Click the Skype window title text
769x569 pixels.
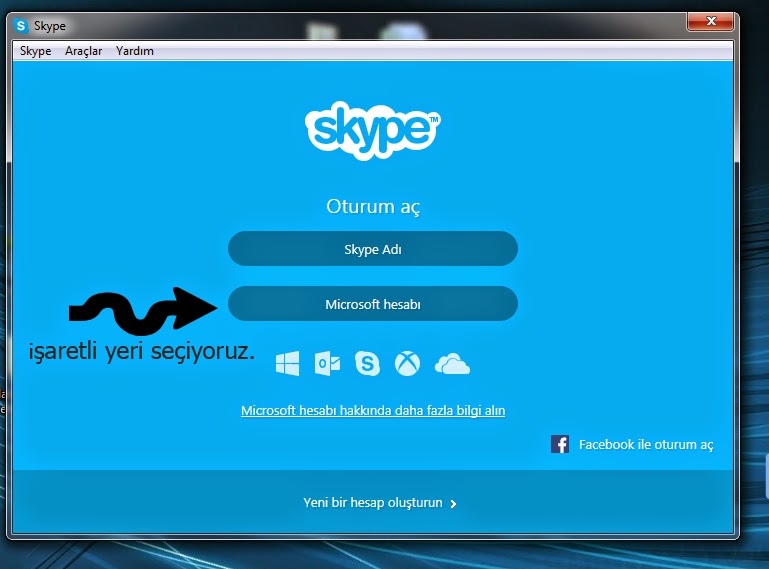coord(50,26)
